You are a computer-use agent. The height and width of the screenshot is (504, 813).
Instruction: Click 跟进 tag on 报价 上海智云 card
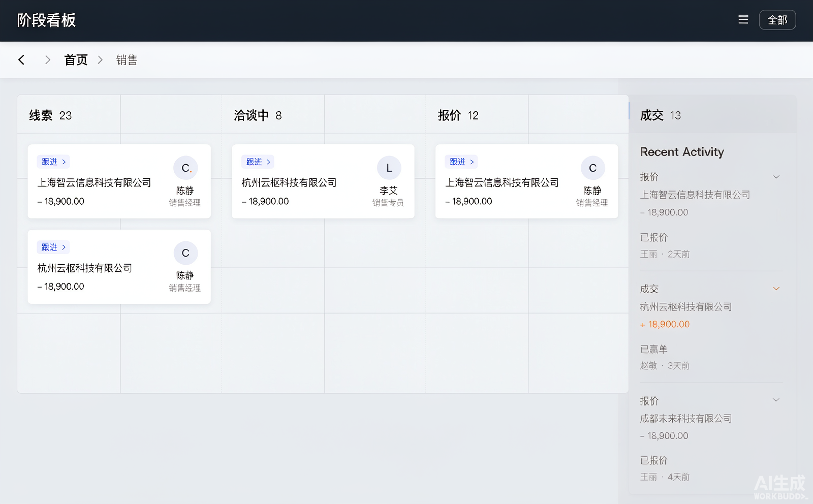(461, 162)
